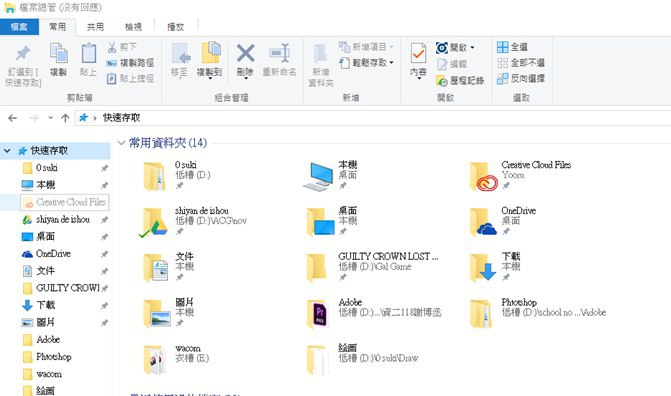Viewport: 671px width, 396px height.
Task: Select the Creative Cloud Files folder tile
Action: 520,176
